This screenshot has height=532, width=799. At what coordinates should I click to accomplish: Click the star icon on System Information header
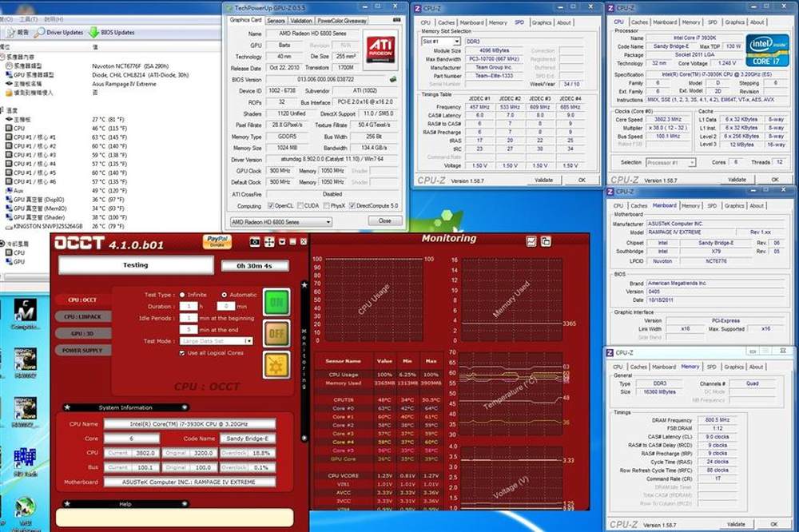(x=67, y=407)
